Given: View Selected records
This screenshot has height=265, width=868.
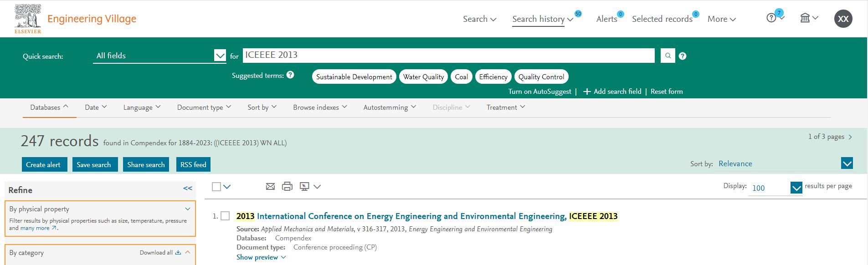Looking at the screenshot, I should click(x=662, y=19).
